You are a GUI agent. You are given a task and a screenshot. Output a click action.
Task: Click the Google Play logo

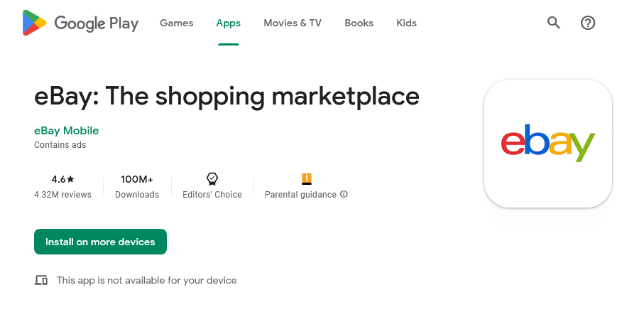coord(80,23)
